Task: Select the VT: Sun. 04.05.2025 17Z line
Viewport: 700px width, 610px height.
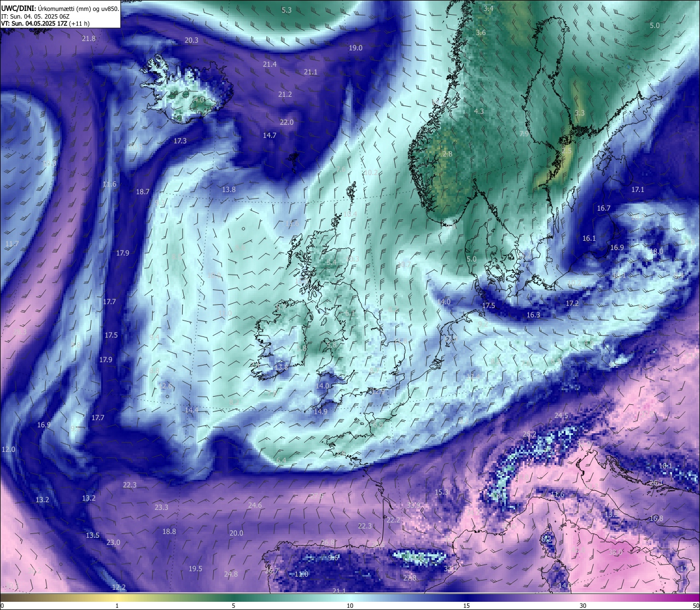Action: 45,24
